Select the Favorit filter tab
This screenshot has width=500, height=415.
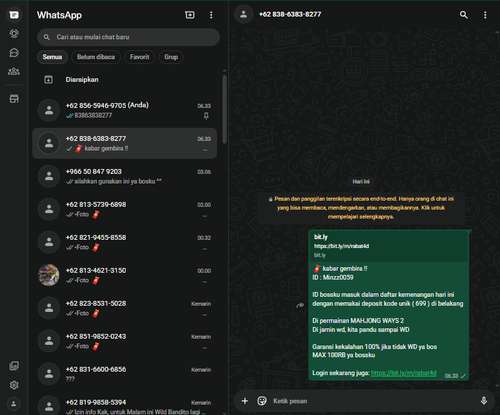point(140,57)
